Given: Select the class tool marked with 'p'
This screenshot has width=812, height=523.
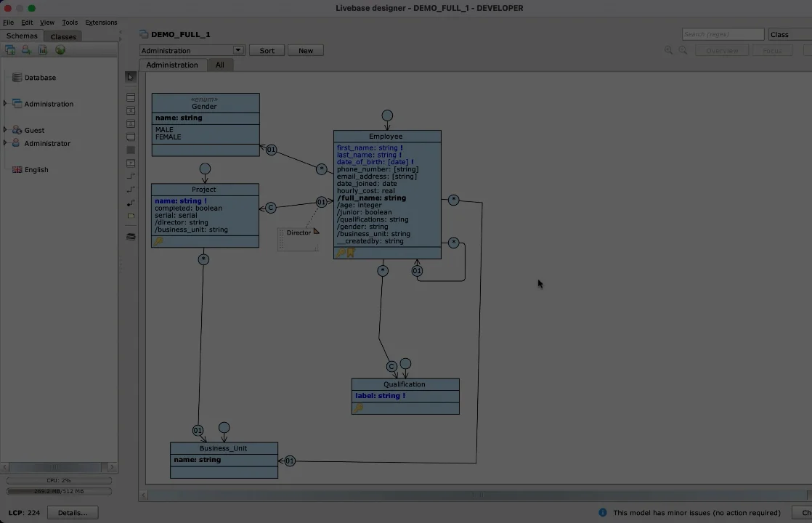Looking at the screenshot, I should click(131, 163).
